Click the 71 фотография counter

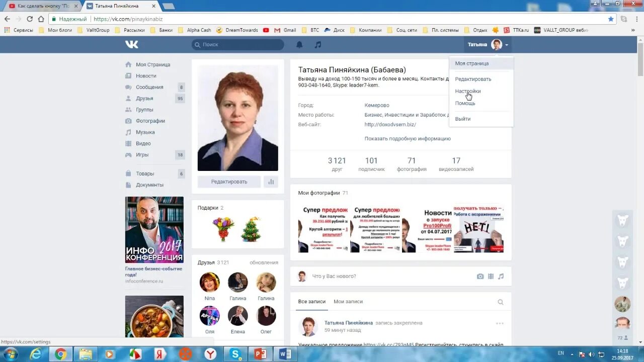click(412, 164)
